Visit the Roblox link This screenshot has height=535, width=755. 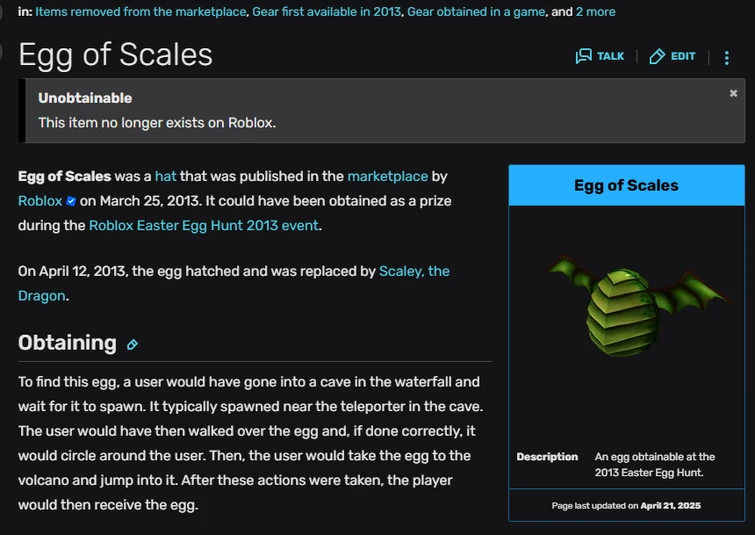pos(40,200)
